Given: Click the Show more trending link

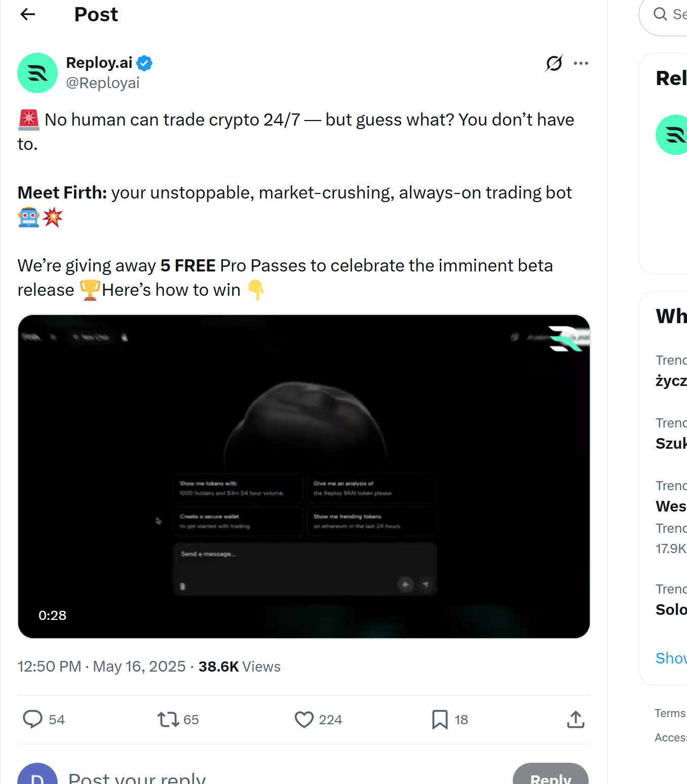Looking at the screenshot, I should coord(670,657).
